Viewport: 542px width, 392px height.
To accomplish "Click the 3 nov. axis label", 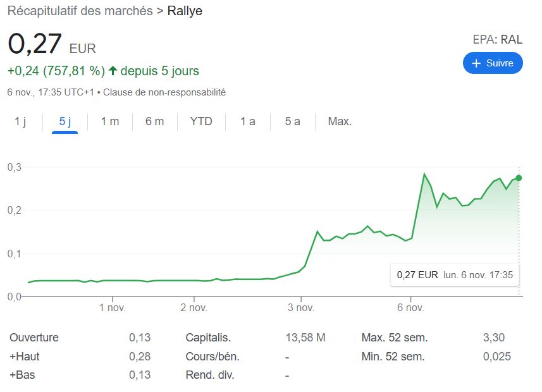I will pyautogui.click(x=301, y=308).
